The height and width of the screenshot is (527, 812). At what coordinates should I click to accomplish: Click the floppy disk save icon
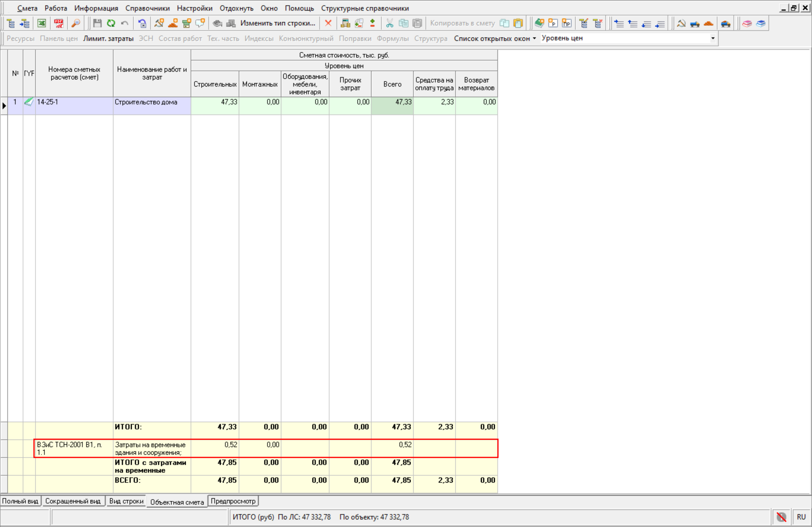97,23
